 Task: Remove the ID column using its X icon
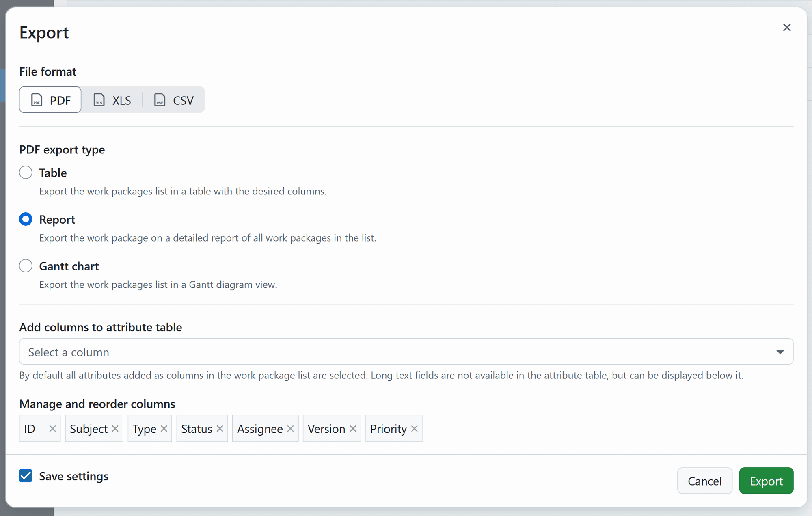pyautogui.click(x=52, y=428)
